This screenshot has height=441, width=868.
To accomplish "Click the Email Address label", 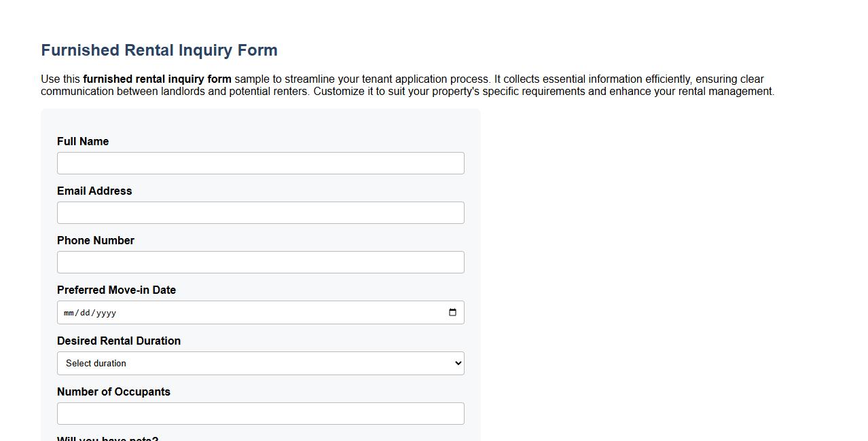I will (94, 191).
